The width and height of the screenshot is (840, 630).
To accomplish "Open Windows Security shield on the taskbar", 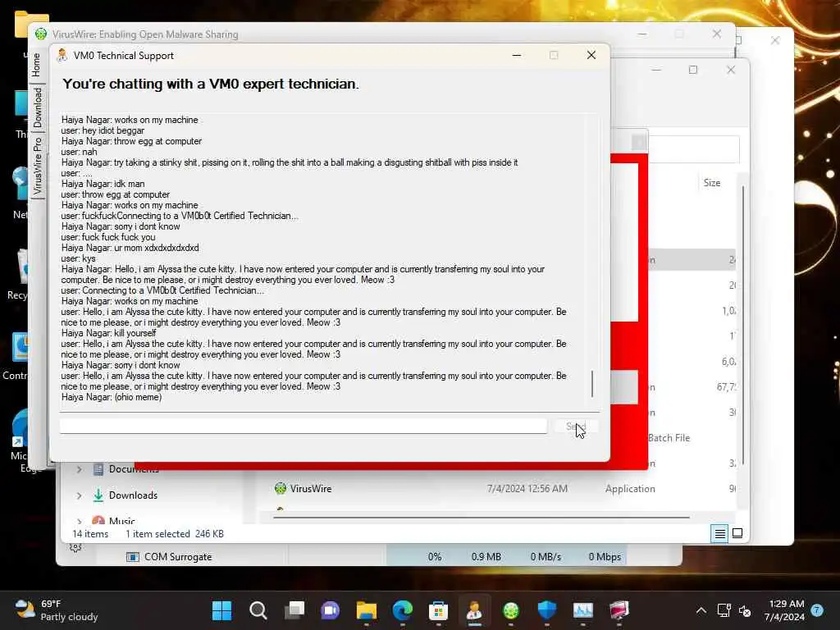I will tap(546, 610).
